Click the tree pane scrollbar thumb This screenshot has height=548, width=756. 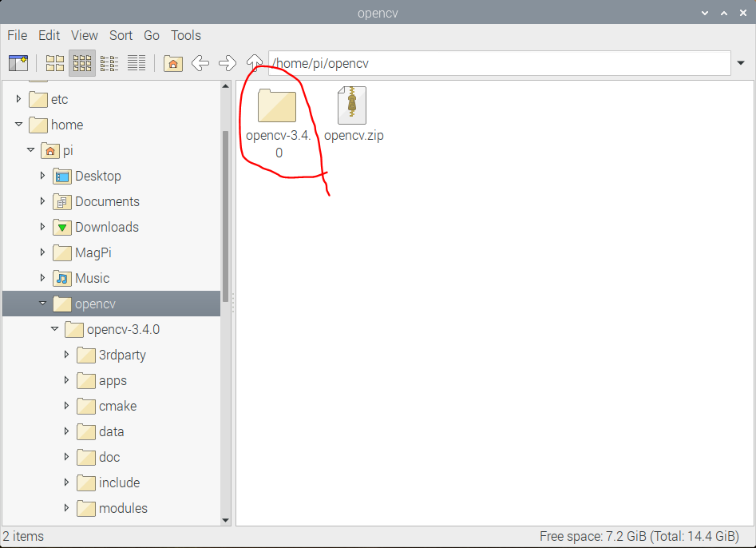point(225,216)
